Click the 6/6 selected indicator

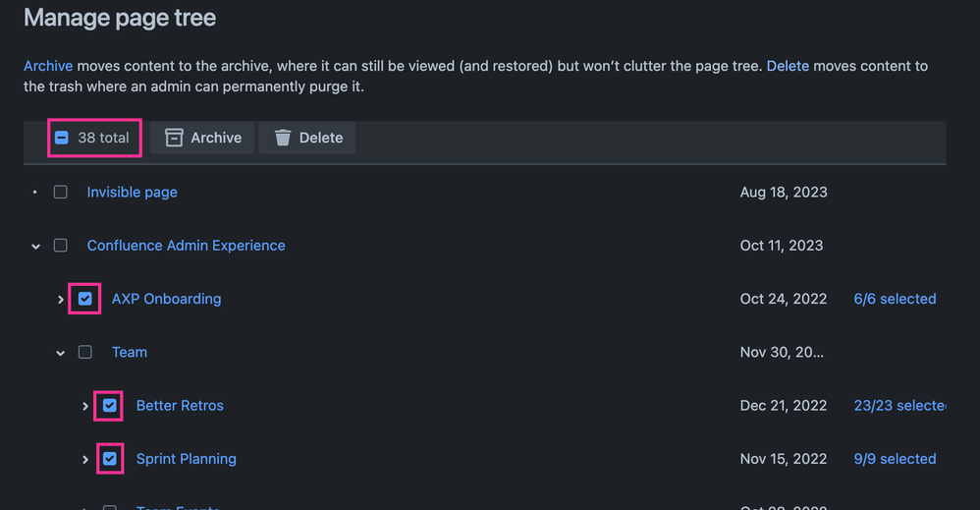[895, 299]
